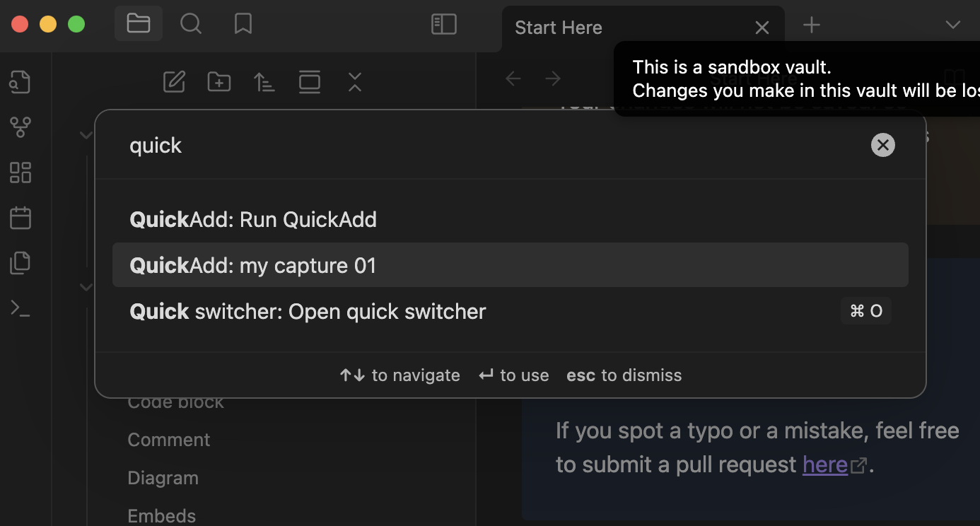Screen dimensions: 980x526
Task: Create new canvas from ribbon icon
Action: pos(20,173)
